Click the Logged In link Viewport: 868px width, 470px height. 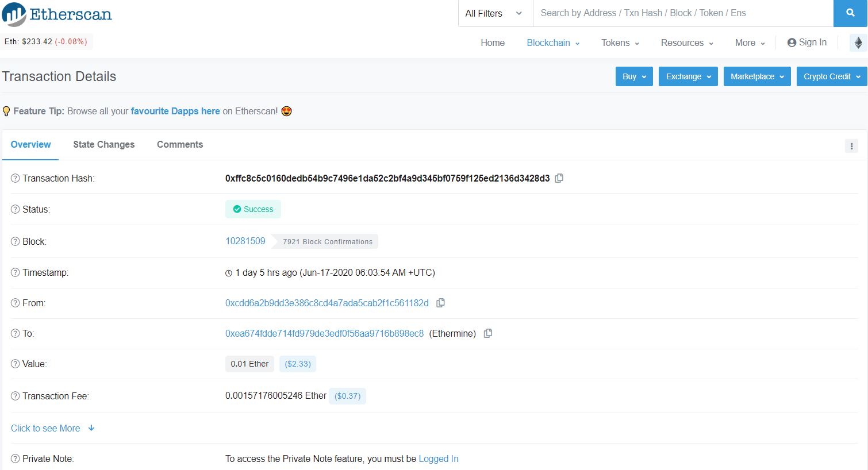click(439, 459)
